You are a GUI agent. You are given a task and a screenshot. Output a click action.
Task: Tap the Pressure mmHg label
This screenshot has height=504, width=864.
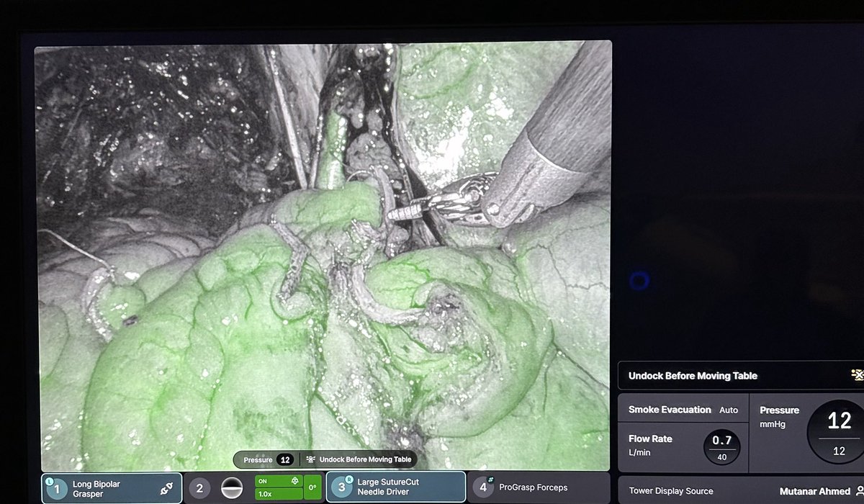coord(779,416)
